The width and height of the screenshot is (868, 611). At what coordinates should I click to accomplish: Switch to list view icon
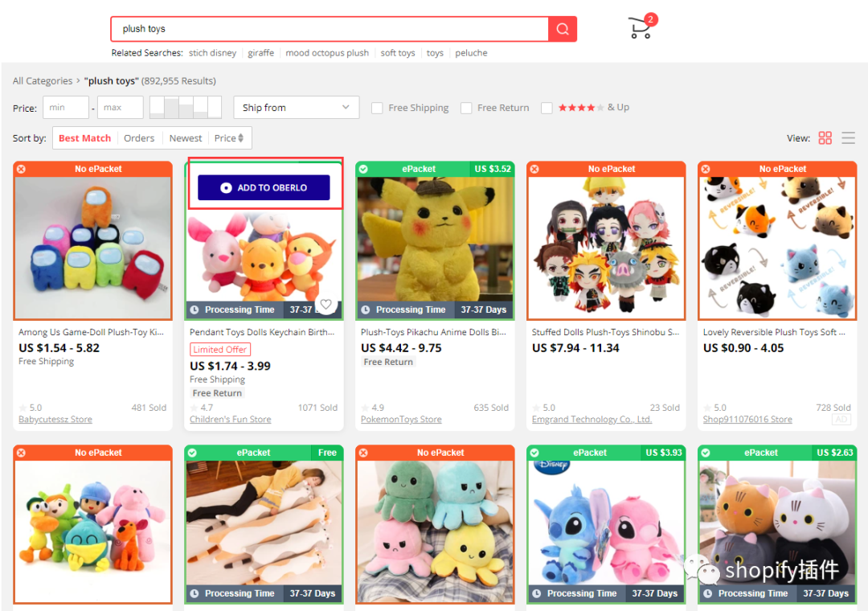[x=848, y=138]
